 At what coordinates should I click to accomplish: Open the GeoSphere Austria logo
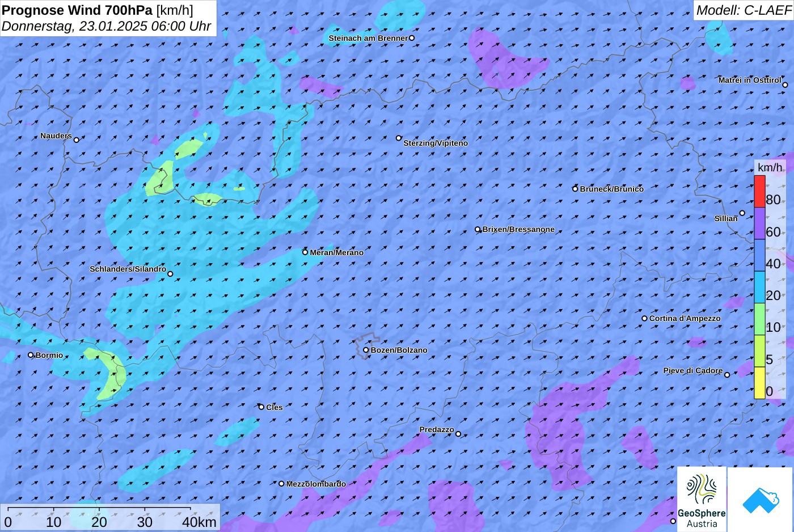702,499
